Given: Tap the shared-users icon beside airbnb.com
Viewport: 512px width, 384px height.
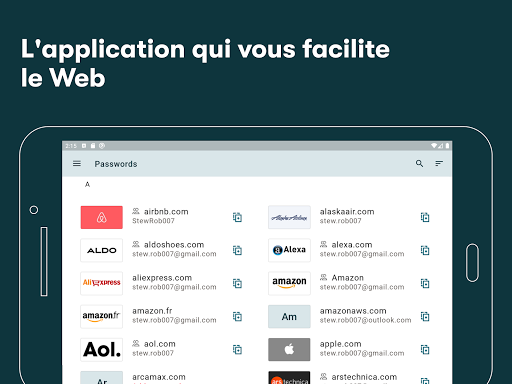Looking at the screenshot, I should [x=136, y=211].
